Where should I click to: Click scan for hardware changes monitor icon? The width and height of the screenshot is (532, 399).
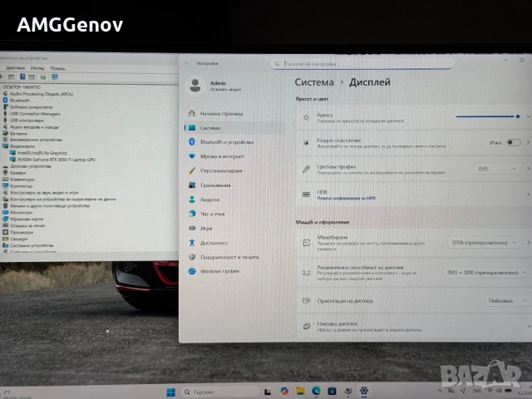click(x=55, y=77)
